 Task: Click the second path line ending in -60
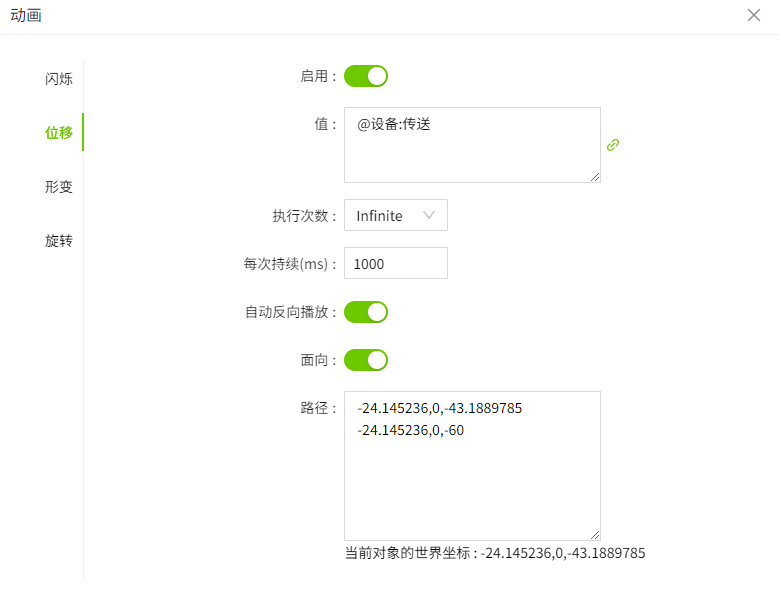(410, 430)
